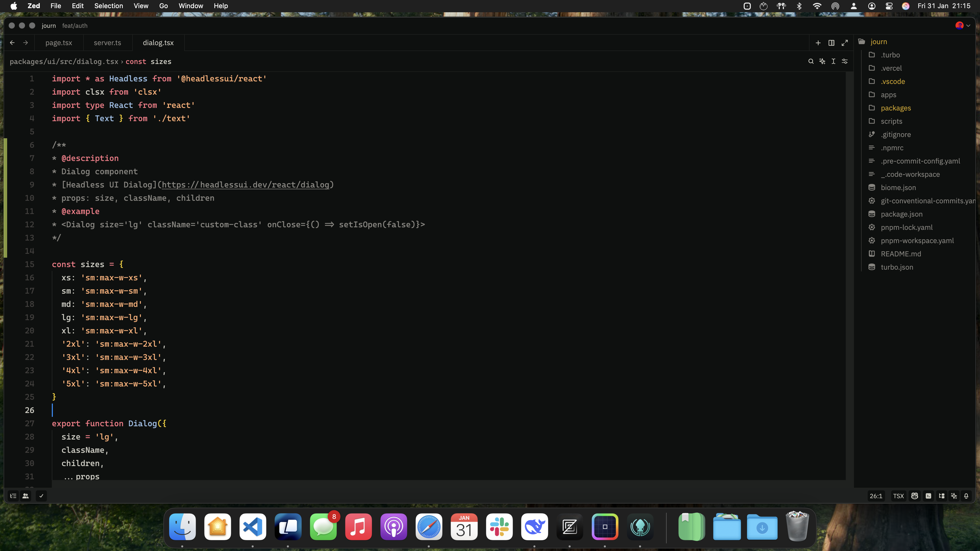Open notifications bell in the status bar
Image resolution: width=980 pixels, height=551 pixels.
[966, 496]
